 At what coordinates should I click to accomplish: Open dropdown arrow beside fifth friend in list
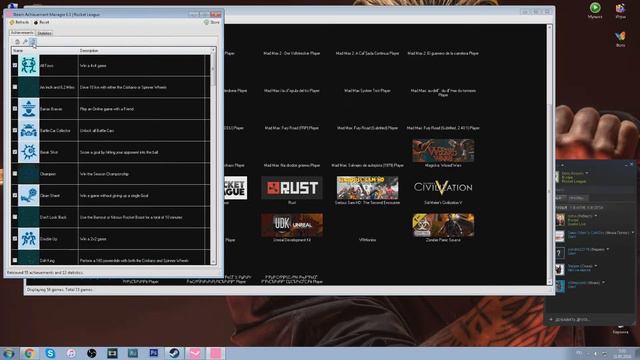603,282
